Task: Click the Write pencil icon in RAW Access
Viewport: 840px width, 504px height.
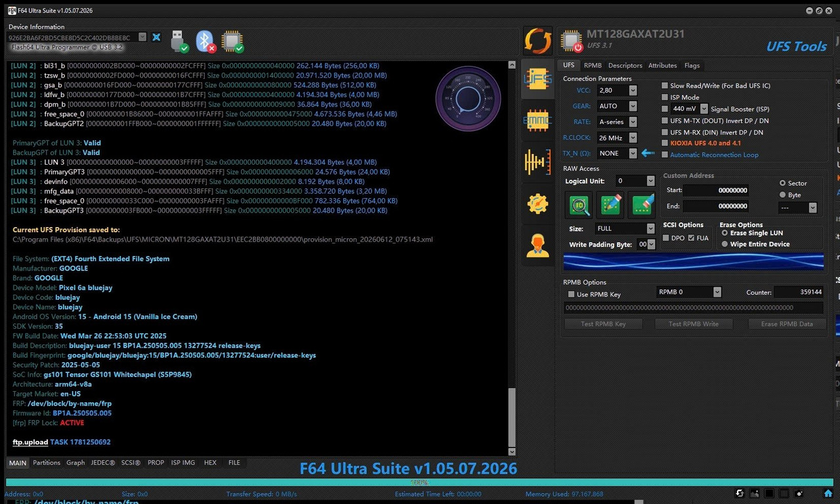Action: [x=610, y=205]
